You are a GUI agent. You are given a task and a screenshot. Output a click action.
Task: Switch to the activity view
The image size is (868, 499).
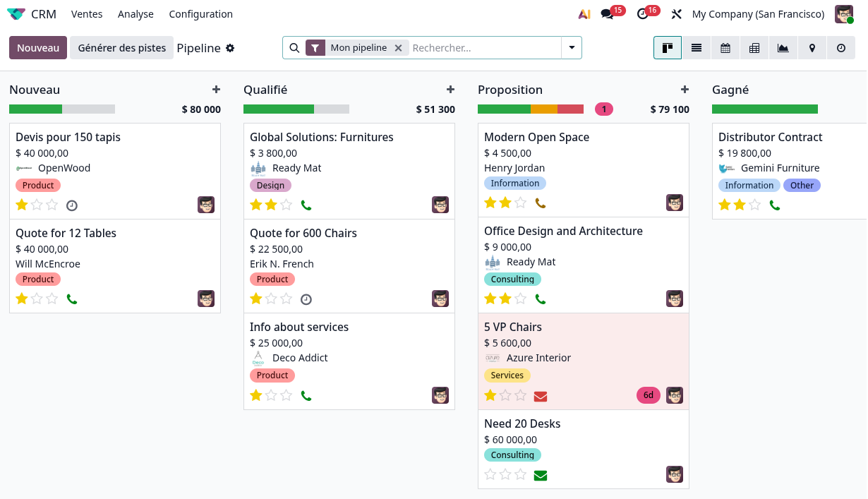(x=840, y=47)
